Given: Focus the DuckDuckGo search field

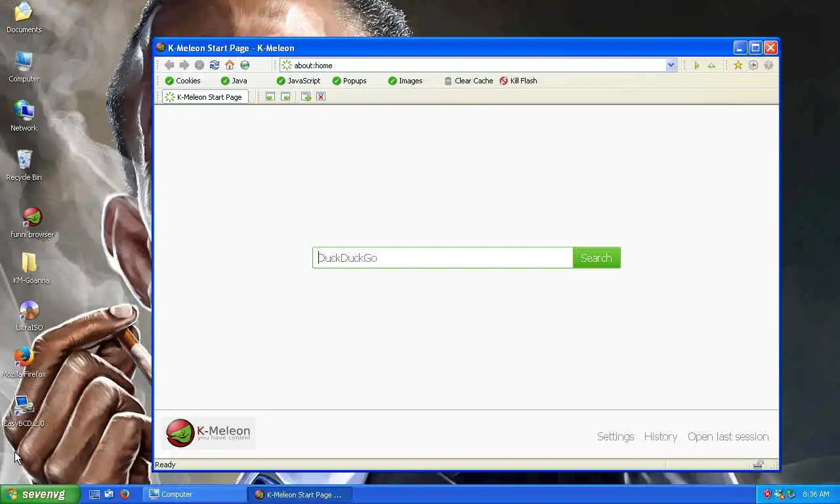Looking at the screenshot, I should point(443,258).
